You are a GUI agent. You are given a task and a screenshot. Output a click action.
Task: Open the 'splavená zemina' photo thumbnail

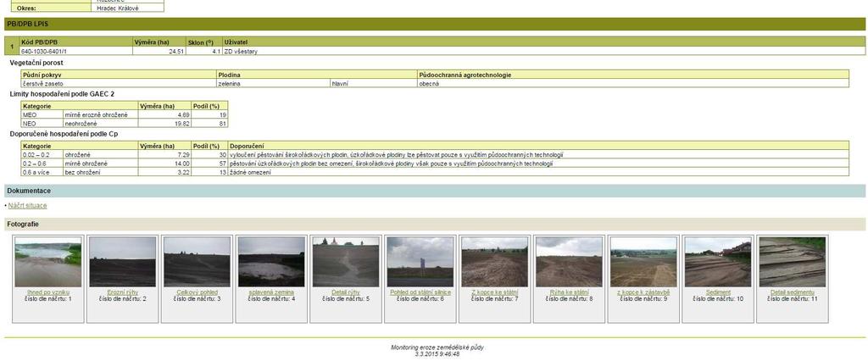(x=271, y=262)
